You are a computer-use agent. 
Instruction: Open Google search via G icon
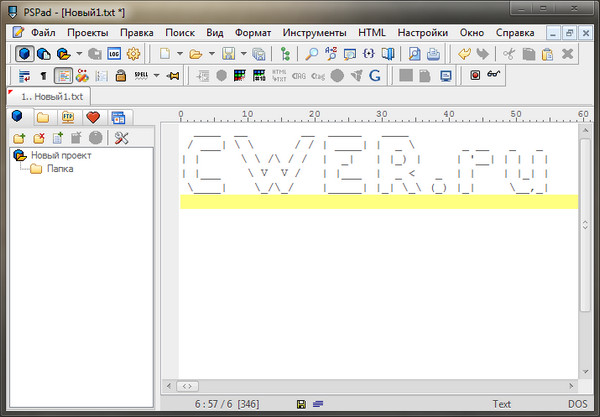[374, 75]
